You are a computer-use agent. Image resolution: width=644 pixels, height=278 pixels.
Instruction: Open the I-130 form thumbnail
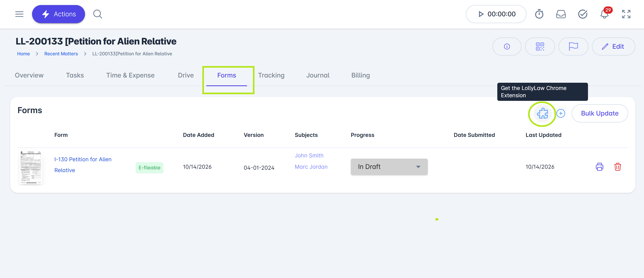(x=31, y=167)
